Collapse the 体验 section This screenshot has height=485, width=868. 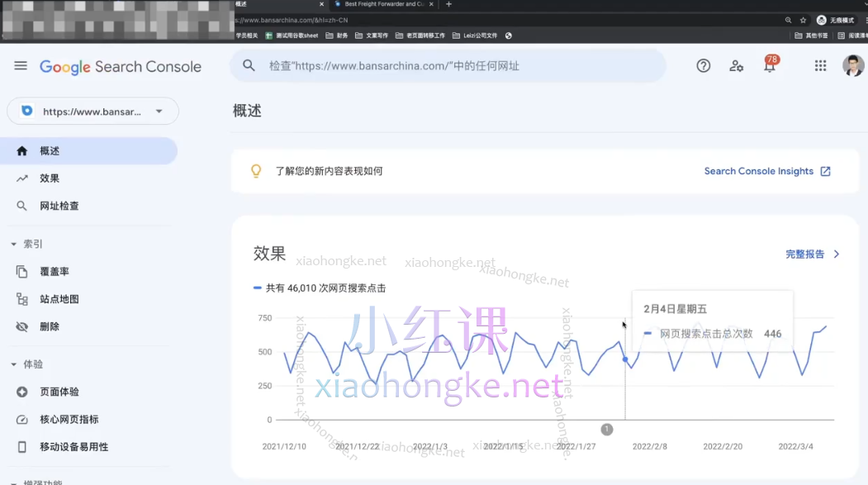[x=14, y=364]
